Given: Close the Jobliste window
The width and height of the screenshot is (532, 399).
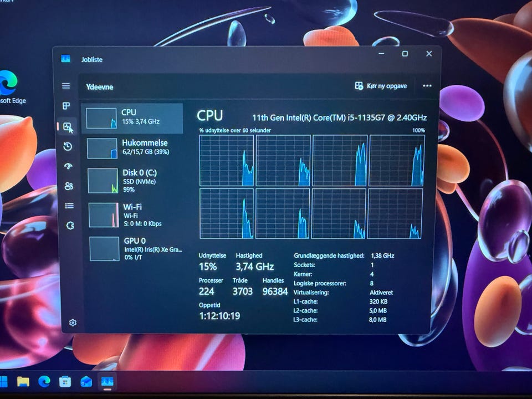Looking at the screenshot, I should 429,54.
